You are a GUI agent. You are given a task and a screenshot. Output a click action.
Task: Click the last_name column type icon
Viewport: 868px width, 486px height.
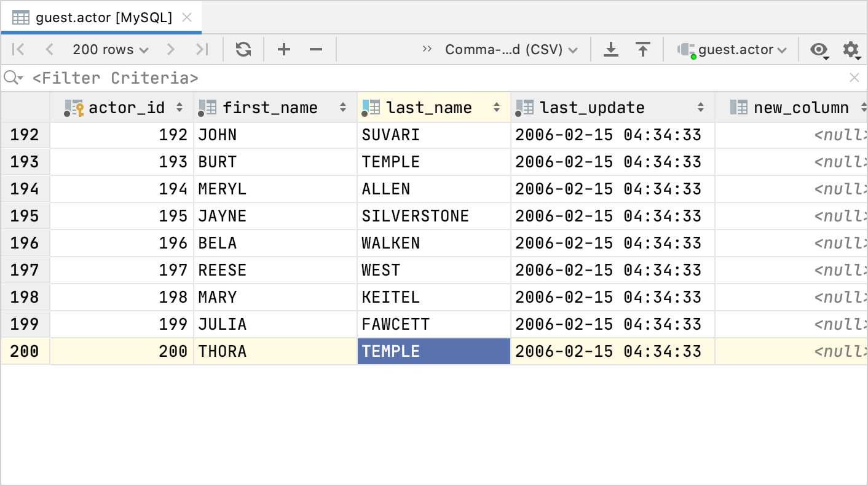pyautogui.click(x=371, y=108)
